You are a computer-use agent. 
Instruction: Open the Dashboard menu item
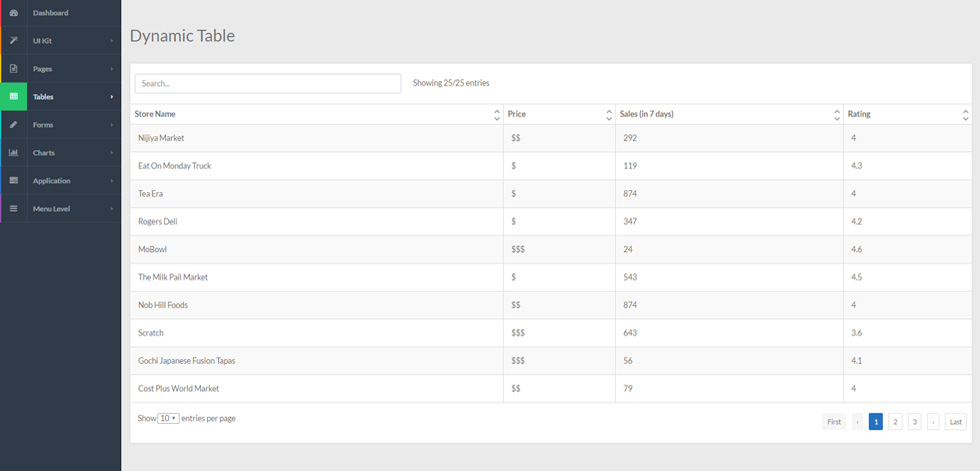point(61,12)
